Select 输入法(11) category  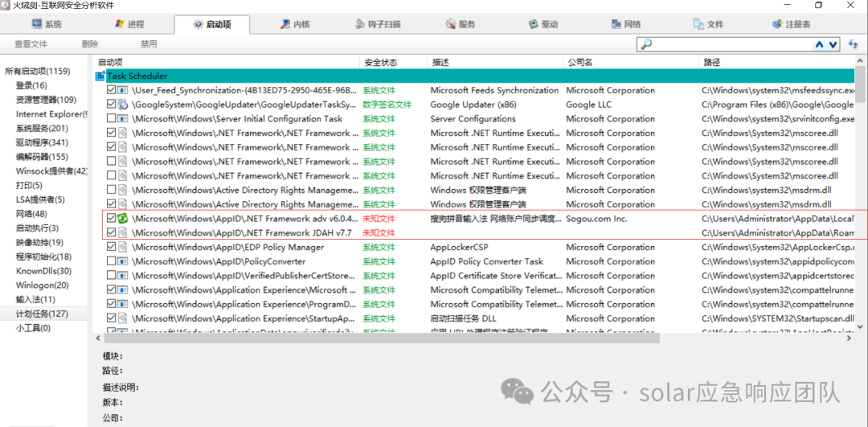[35, 300]
